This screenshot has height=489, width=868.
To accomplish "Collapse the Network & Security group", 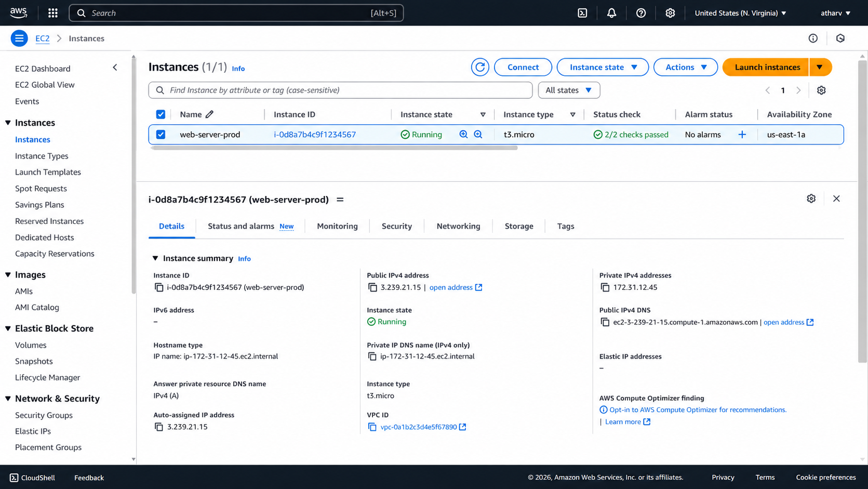I will pos(8,399).
